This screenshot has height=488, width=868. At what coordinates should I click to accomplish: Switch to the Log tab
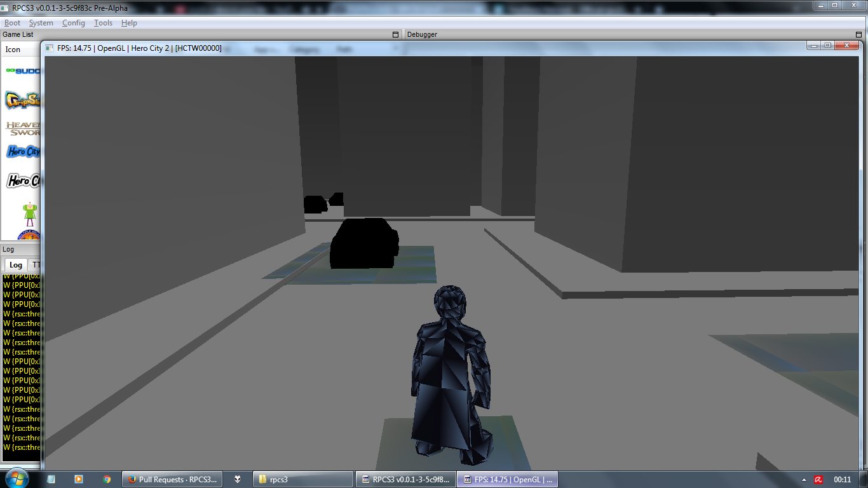click(x=15, y=265)
